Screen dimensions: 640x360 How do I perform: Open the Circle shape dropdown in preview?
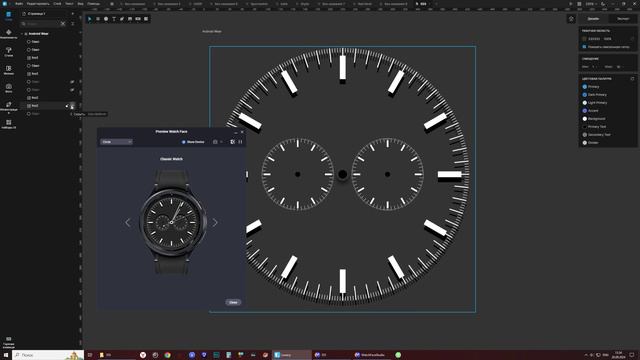click(x=116, y=142)
